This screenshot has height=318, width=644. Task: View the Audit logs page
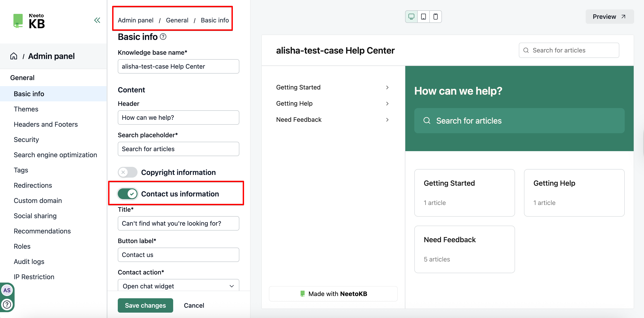pos(29,261)
